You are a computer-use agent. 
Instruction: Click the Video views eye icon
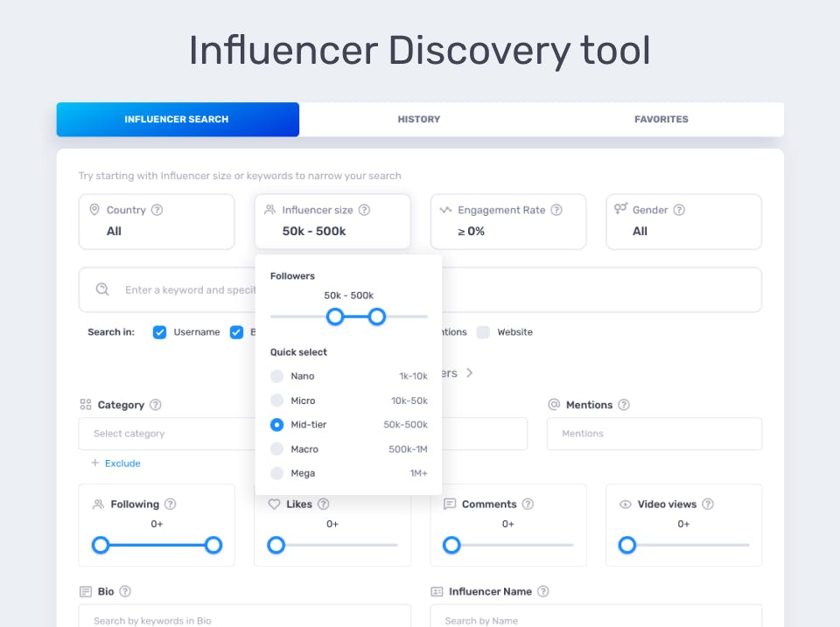(x=625, y=504)
